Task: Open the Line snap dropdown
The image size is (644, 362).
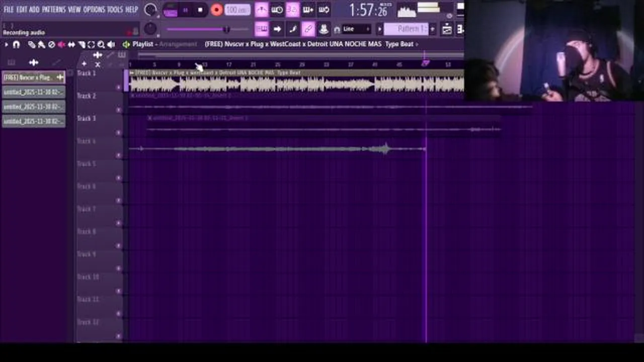Action: tap(357, 29)
